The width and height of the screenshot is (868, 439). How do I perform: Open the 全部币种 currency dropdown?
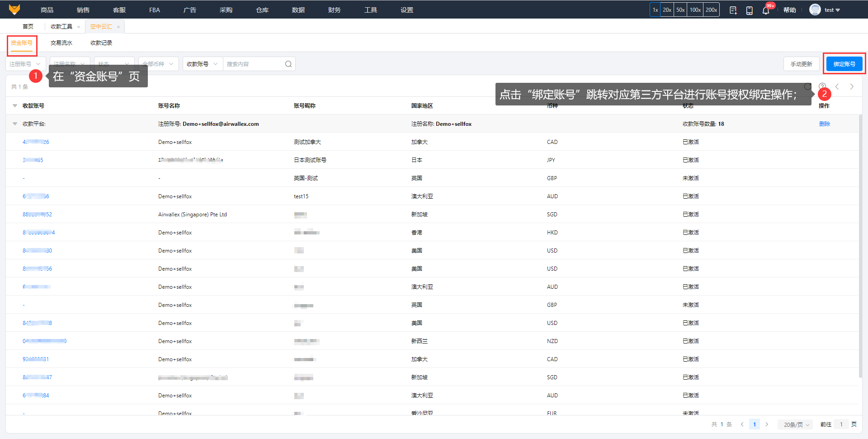tap(158, 64)
